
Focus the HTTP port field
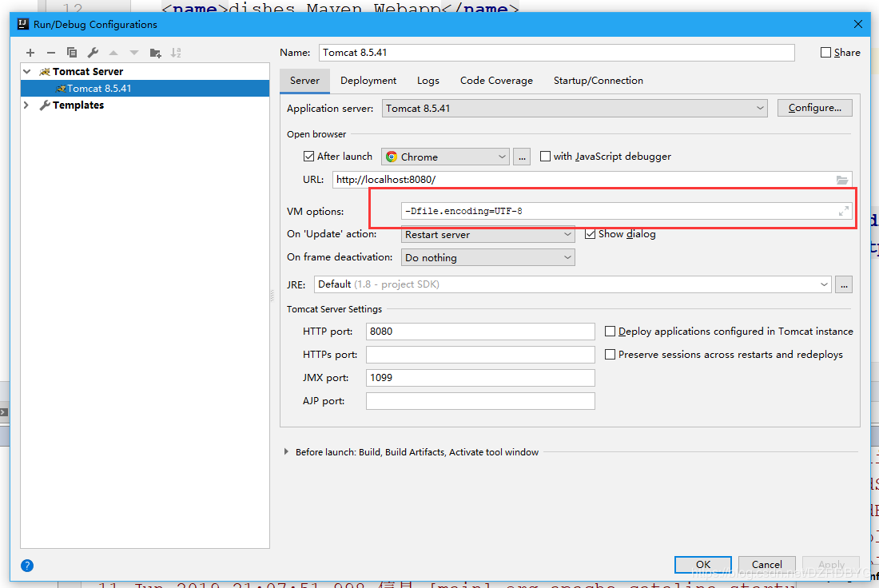tap(480, 332)
